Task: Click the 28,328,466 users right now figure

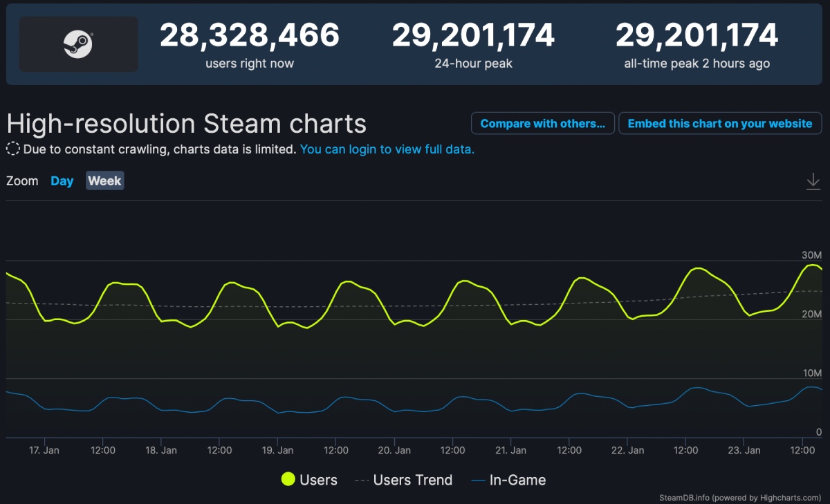Action: tap(250, 36)
